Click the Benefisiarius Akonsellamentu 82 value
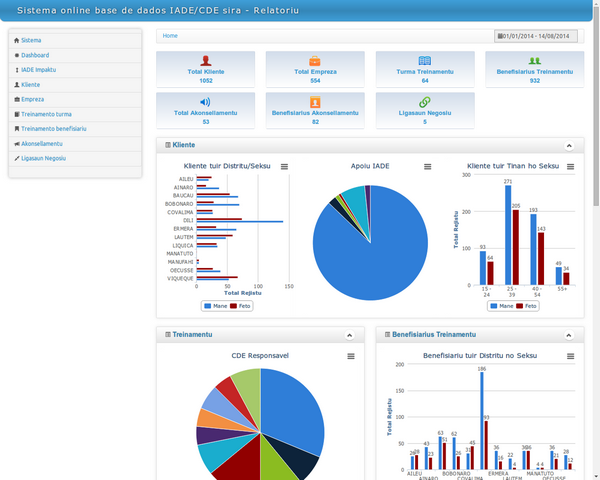 (x=315, y=122)
